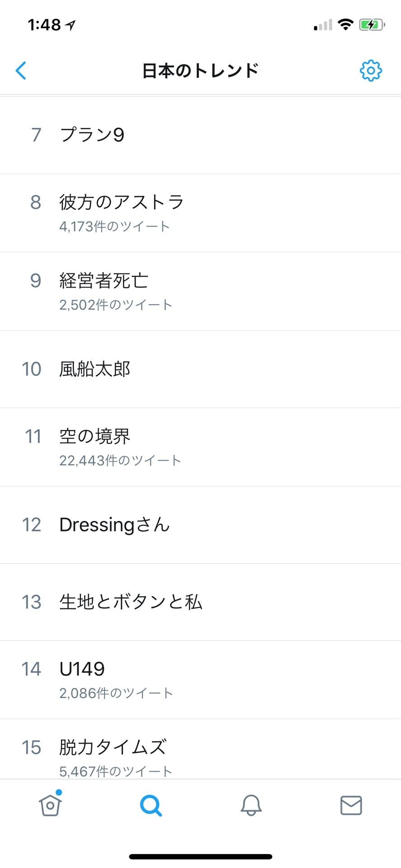Tap the battery charging icon

tap(372, 25)
